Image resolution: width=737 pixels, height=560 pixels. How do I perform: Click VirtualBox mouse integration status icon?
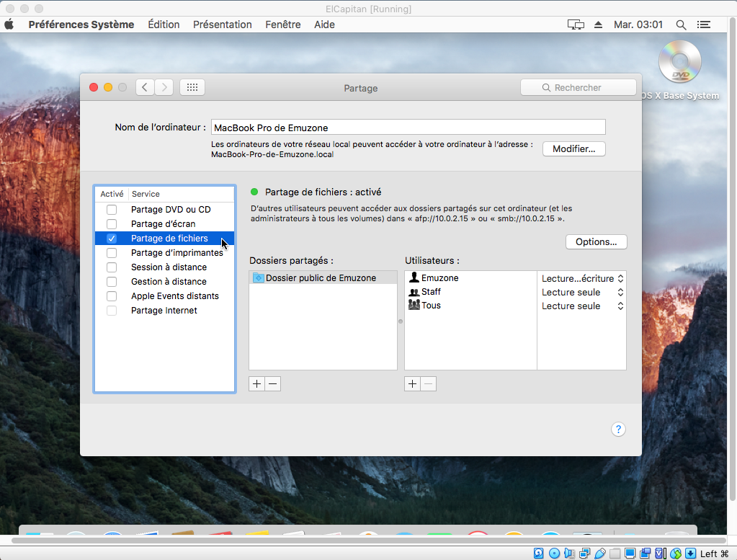[676, 553]
